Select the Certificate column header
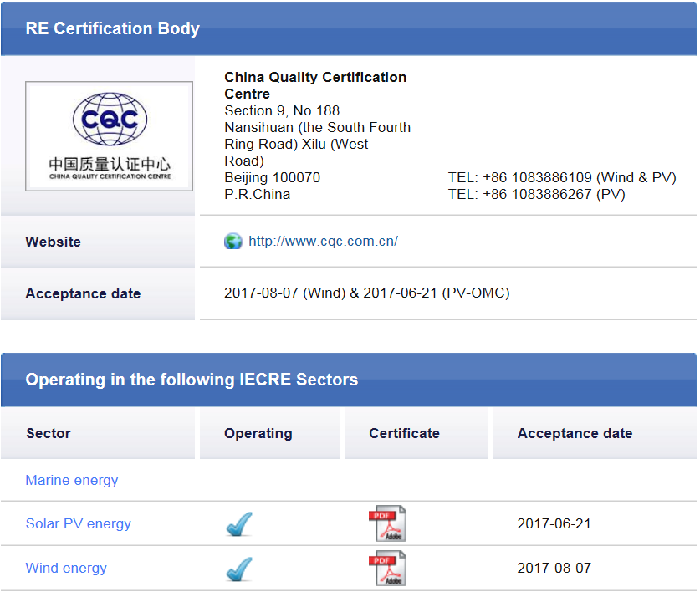Screen dimensions: 700x602 pos(404,433)
